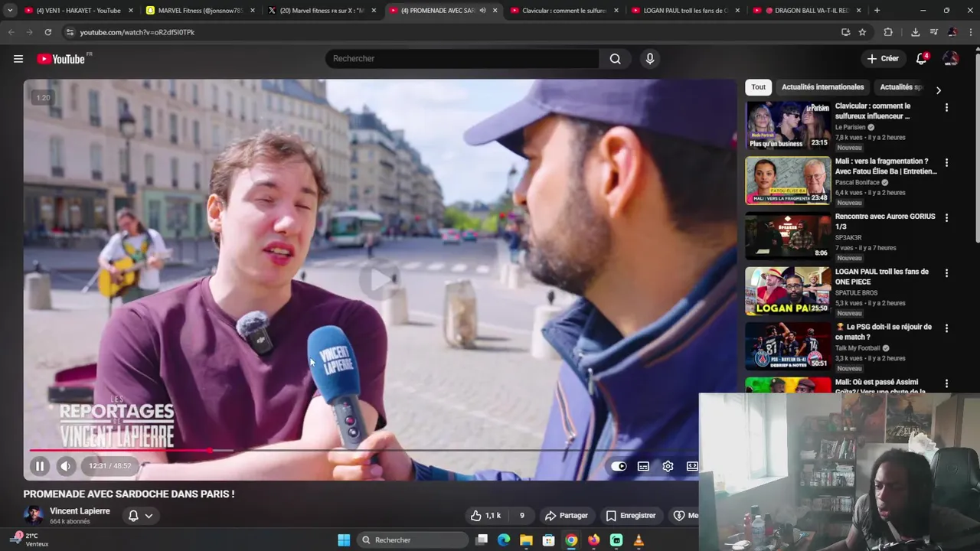This screenshot has height=551, width=980.
Task: Open a new browser tab
Action: click(x=877, y=11)
